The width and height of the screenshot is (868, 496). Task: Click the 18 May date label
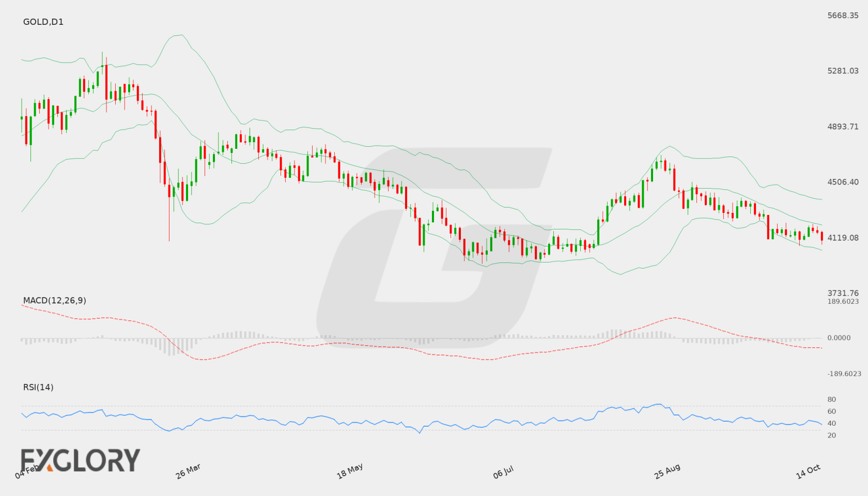click(x=350, y=471)
